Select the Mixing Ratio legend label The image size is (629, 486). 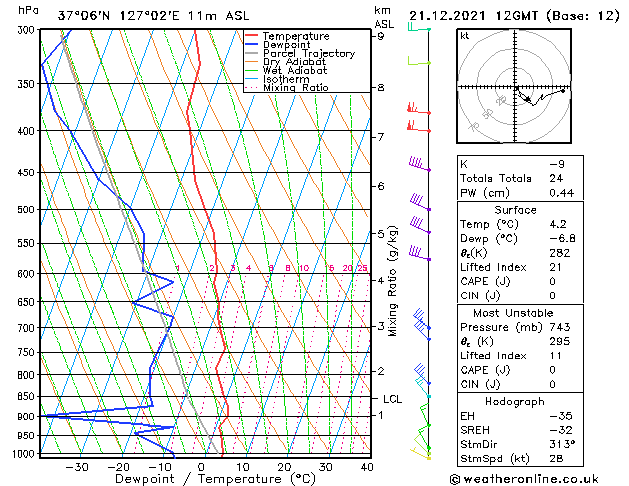[296, 87]
